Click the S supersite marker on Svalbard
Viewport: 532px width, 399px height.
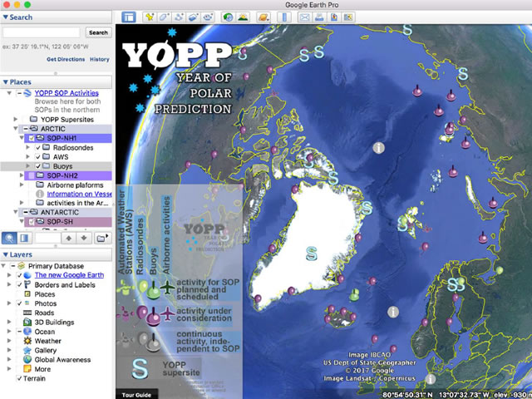(402, 224)
